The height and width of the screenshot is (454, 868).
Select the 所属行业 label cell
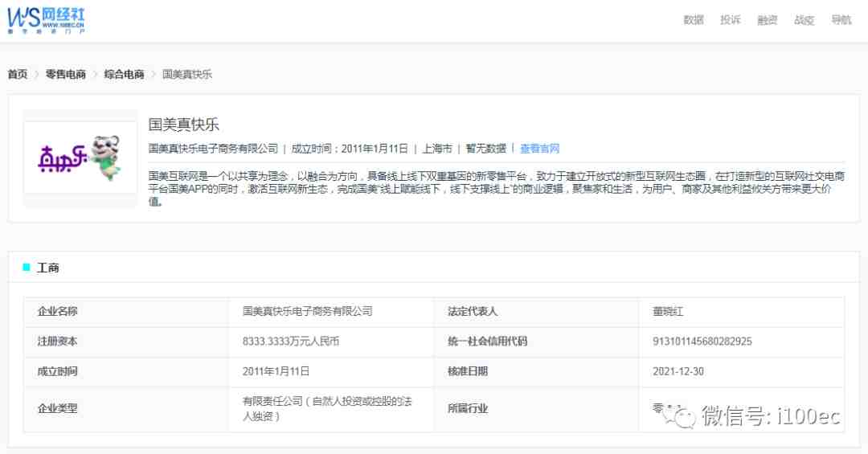click(536, 409)
